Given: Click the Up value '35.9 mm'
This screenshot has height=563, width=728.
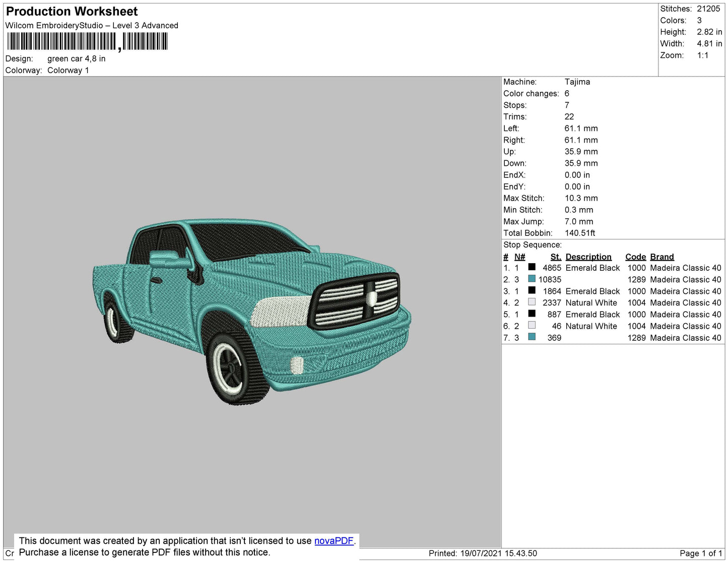Looking at the screenshot, I should (x=581, y=152).
